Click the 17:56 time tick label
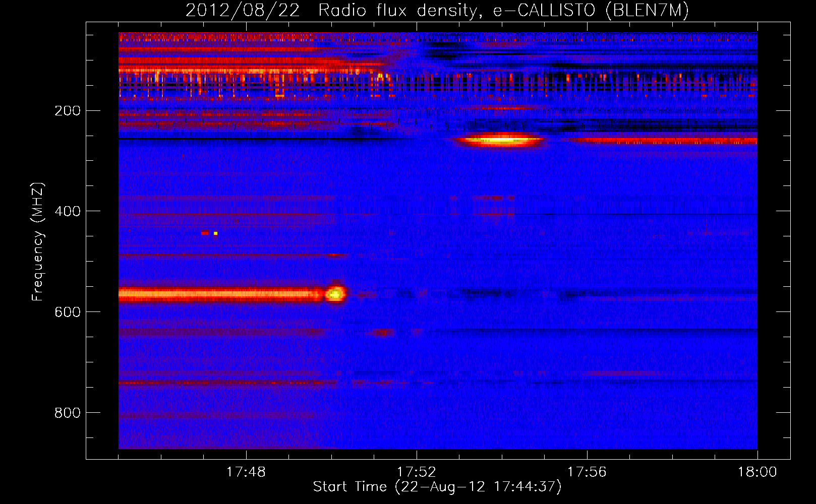816x504 pixels. (587, 472)
